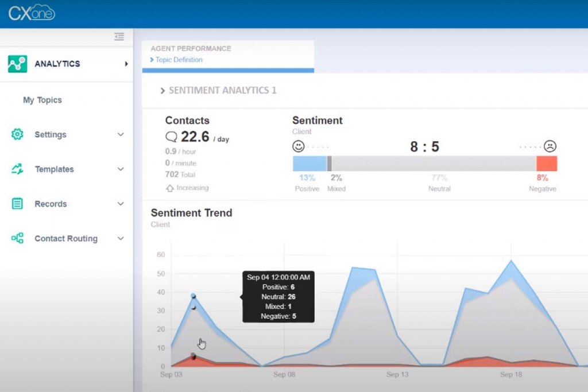The width and height of the screenshot is (588, 392).
Task: Select the Records icon
Action: click(18, 204)
